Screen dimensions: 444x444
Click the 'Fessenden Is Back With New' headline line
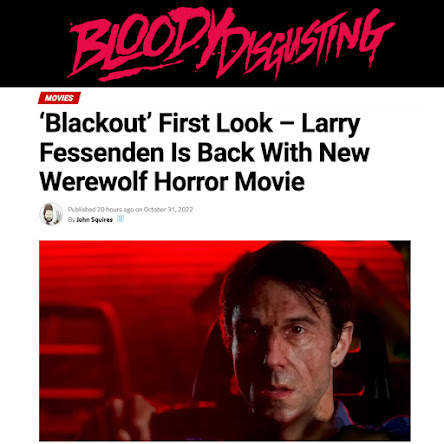coord(204,152)
